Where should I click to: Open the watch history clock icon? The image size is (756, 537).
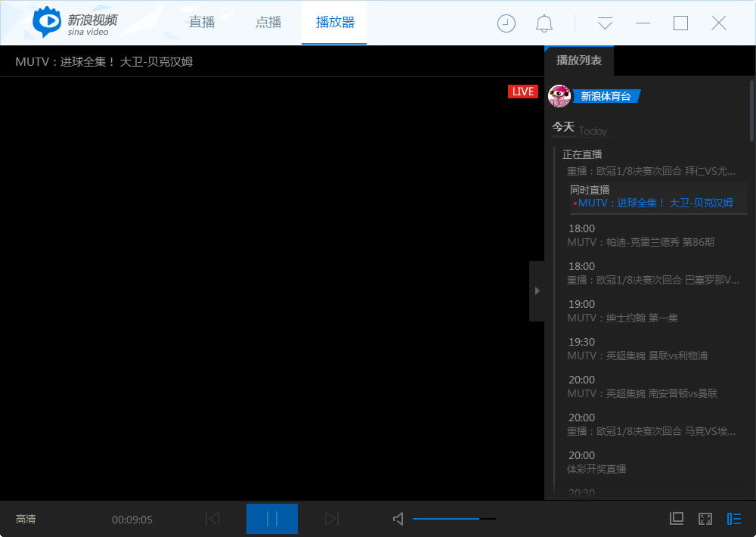pos(506,23)
